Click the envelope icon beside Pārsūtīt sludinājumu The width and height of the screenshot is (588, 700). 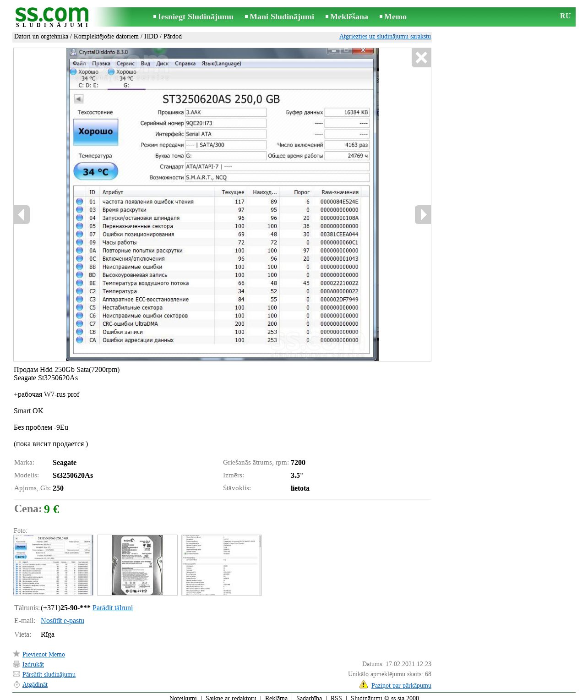pos(16,674)
